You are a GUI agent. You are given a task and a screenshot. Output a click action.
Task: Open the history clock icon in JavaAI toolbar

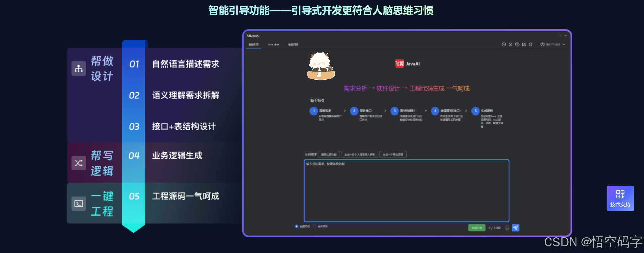tap(510, 44)
